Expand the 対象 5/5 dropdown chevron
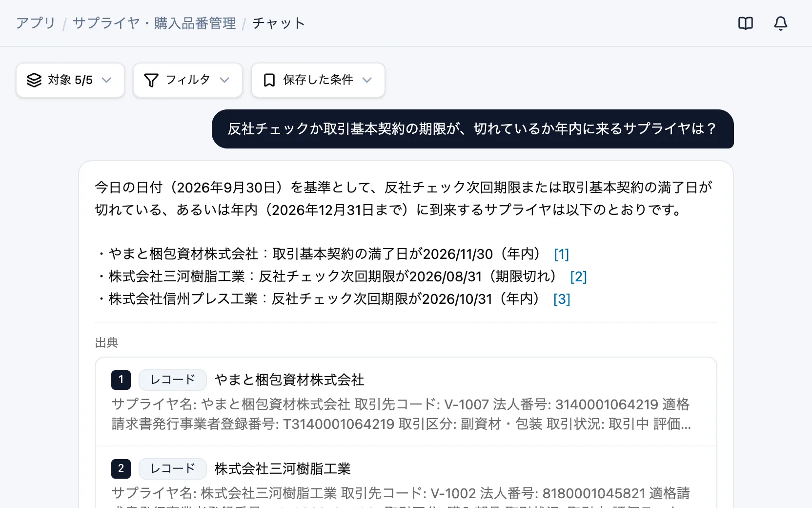The width and height of the screenshot is (812, 508). (106, 80)
